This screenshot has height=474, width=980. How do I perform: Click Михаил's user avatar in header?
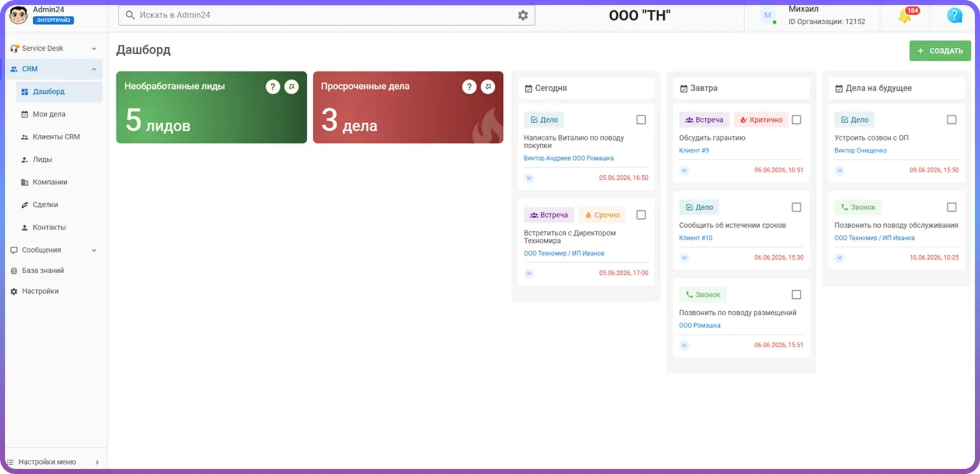coord(768,16)
